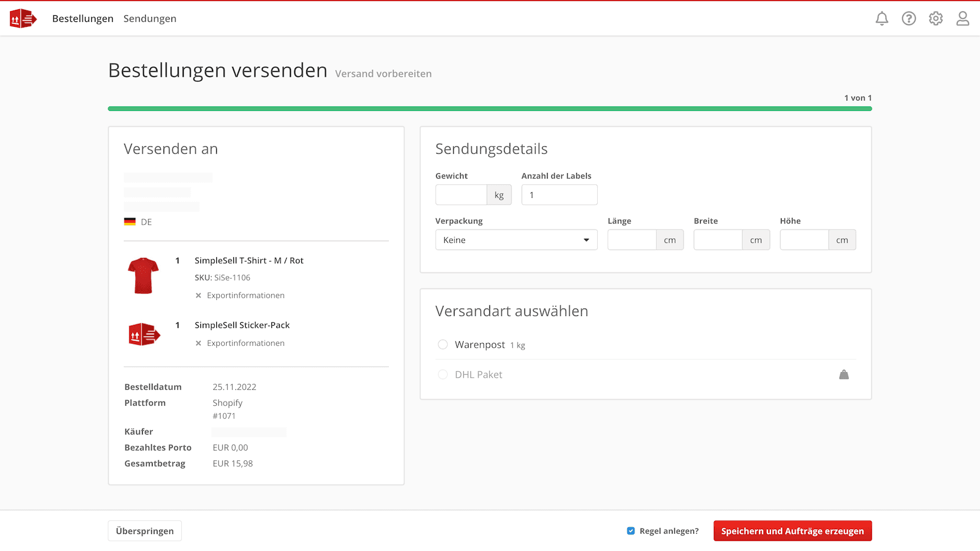Select Warenpost as shipping method
The height and width of the screenshot is (551, 980).
point(443,345)
